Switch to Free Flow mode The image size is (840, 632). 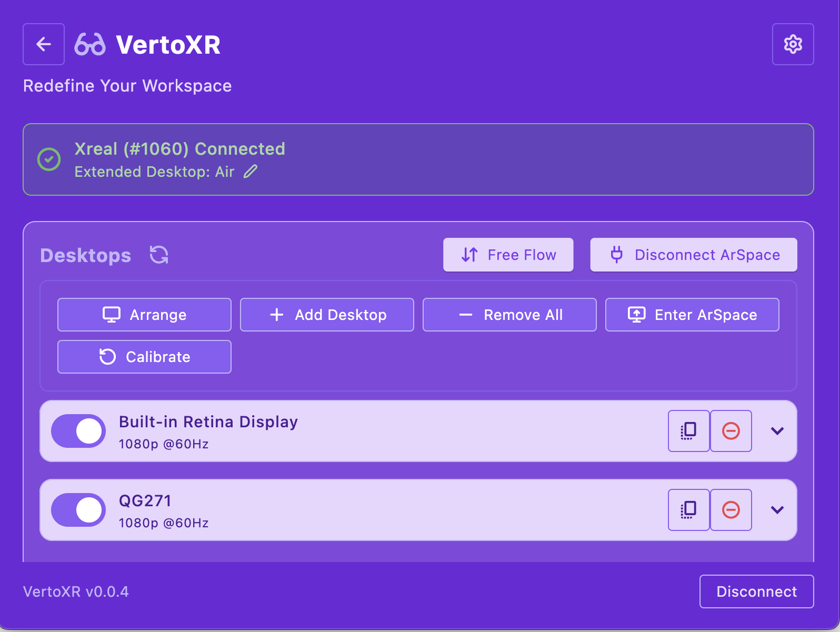pos(508,255)
